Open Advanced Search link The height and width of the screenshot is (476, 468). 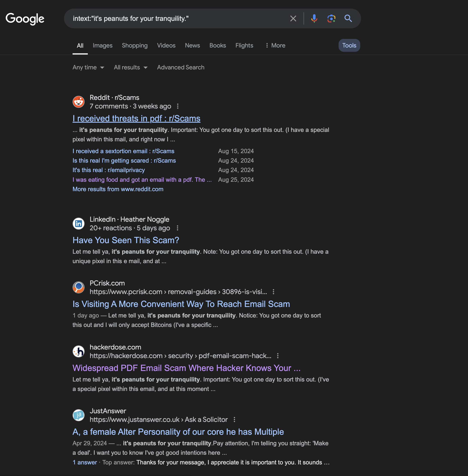pyautogui.click(x=181, y=67)
